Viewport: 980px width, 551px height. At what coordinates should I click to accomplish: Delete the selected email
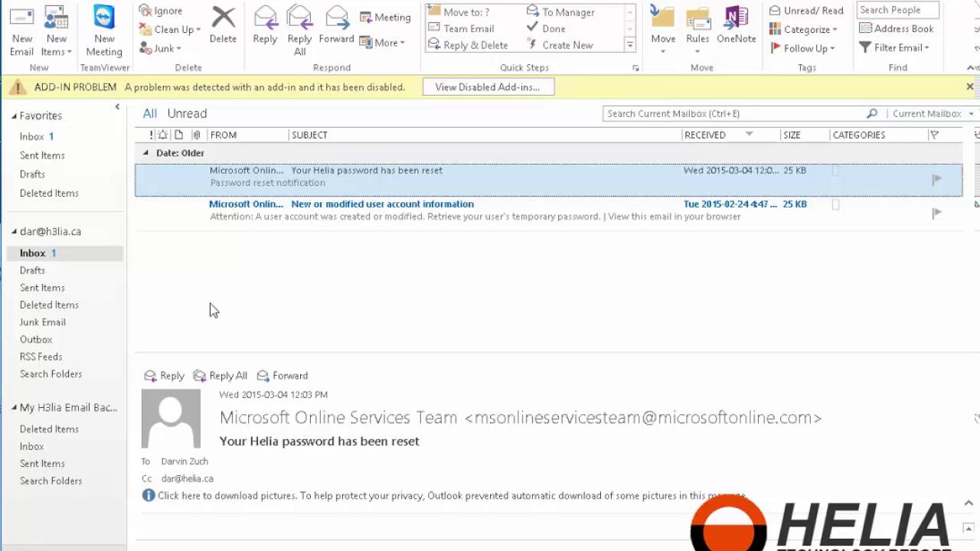(x=223, y=25)
